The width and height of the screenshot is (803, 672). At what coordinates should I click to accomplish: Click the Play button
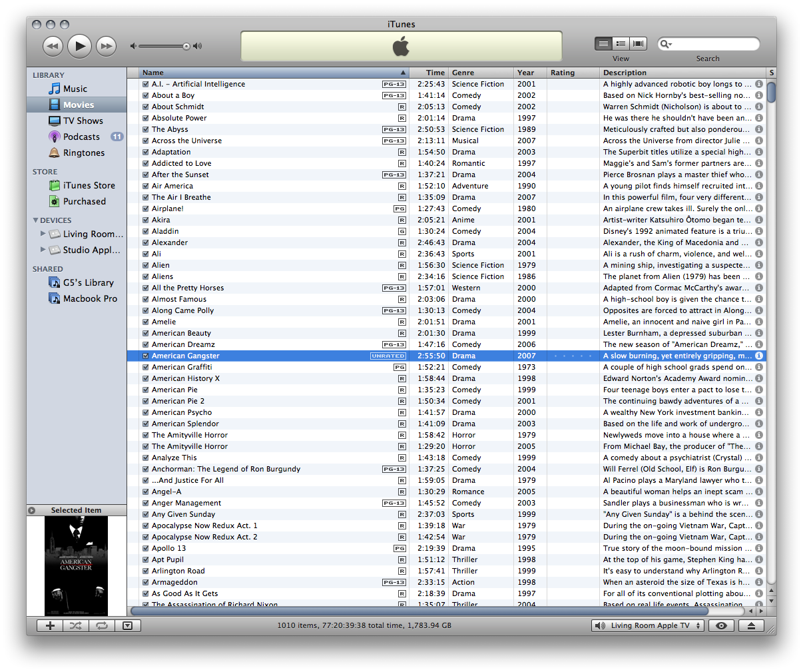click(x=79, y=46)
